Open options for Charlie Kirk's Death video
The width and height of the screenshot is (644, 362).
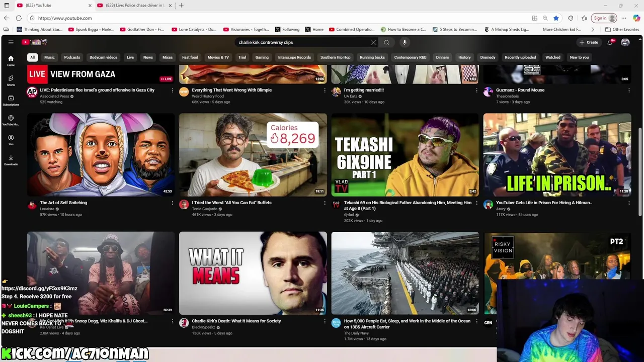(x=325, y=321)
